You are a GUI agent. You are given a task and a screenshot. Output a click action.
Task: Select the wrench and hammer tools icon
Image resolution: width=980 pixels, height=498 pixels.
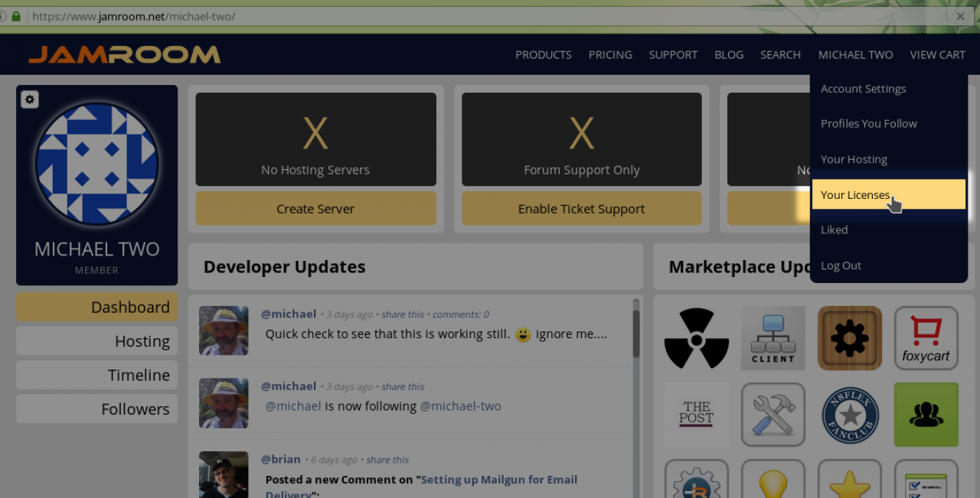[773, 415]
